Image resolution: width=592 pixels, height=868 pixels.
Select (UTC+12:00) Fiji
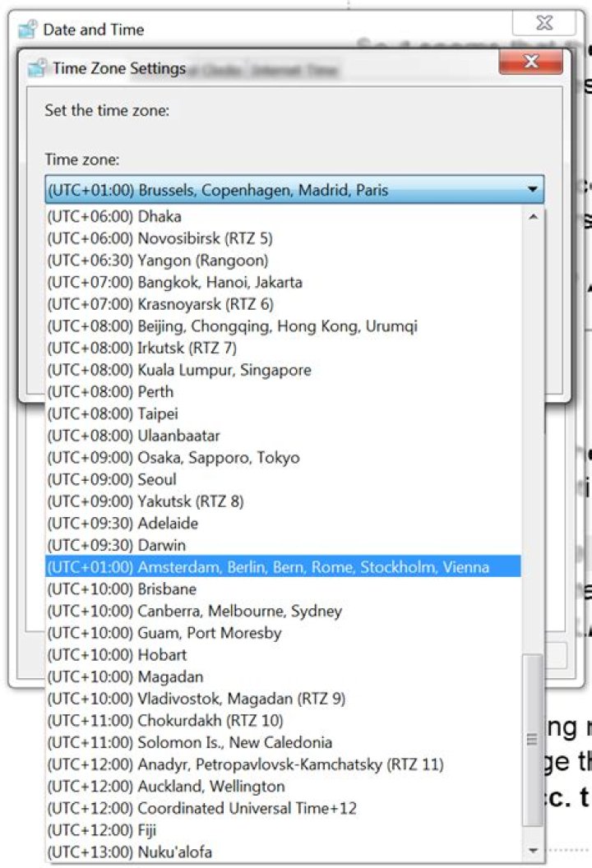coord(283,830)
